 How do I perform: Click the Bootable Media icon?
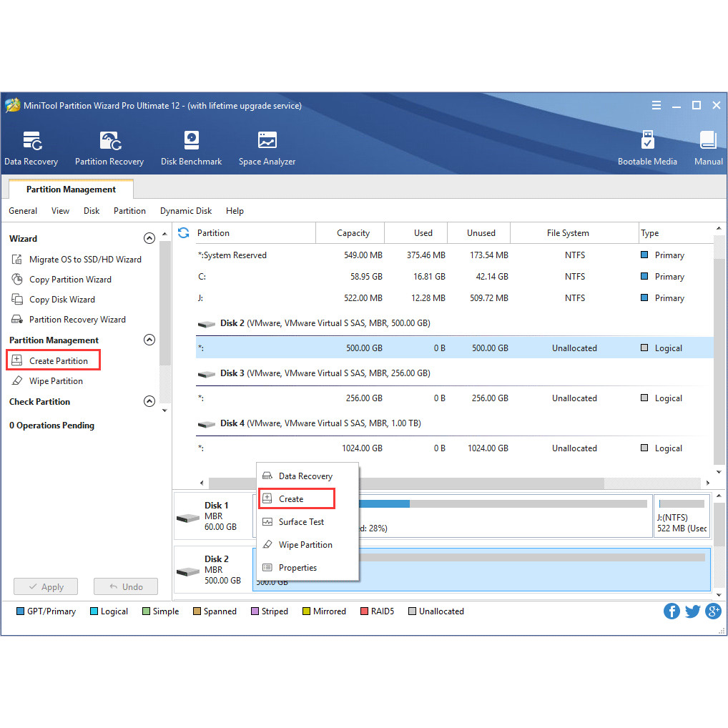647,148
